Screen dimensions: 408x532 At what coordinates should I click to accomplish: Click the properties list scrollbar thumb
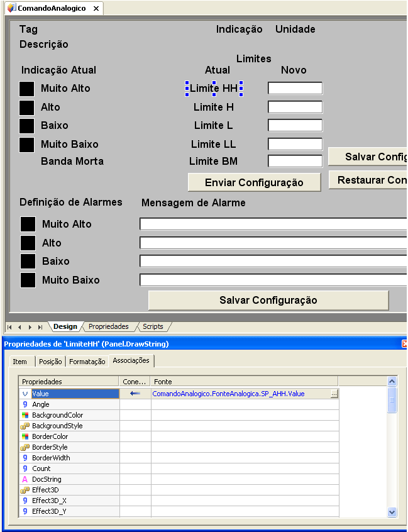point(392,400)
